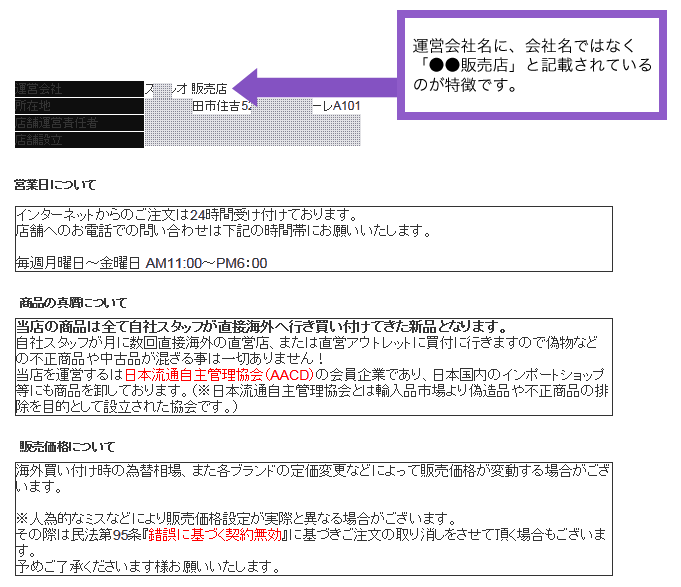Click the line starting ※人為的なミス
This screenshot has width=681, height=587.
coord(237,518)
